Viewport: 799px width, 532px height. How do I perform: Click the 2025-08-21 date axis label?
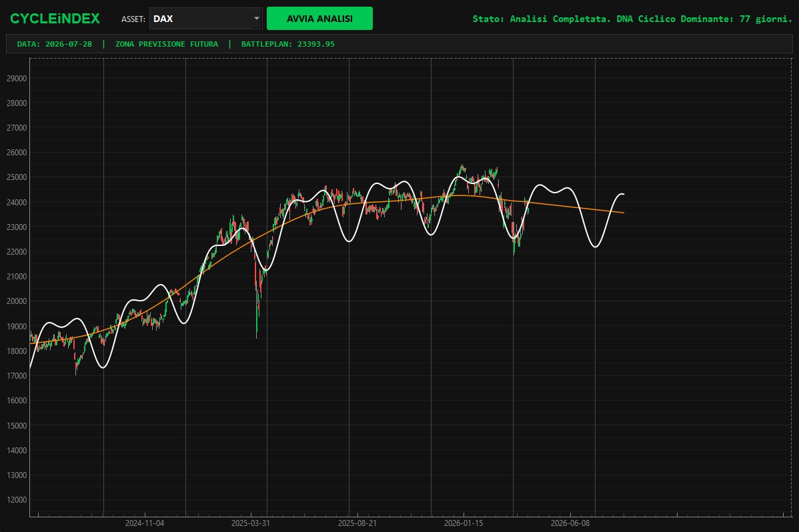pyautogui.click(x=357, y=523)
